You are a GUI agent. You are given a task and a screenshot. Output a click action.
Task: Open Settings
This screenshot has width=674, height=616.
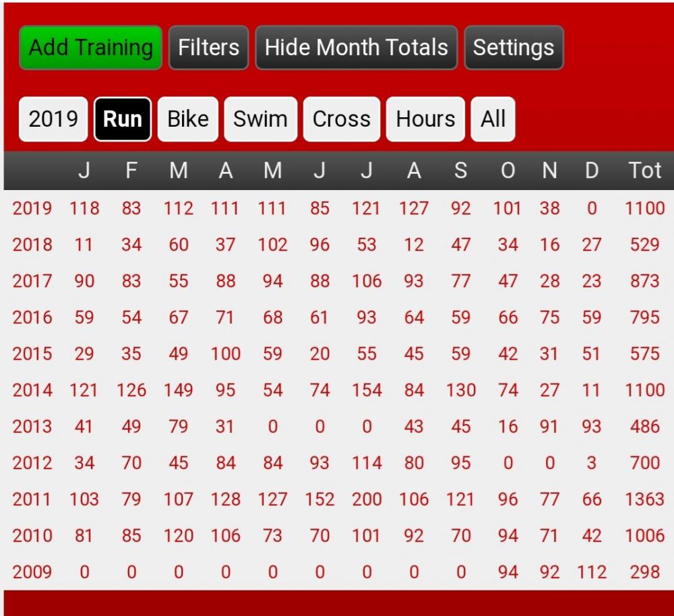point(514,47)
